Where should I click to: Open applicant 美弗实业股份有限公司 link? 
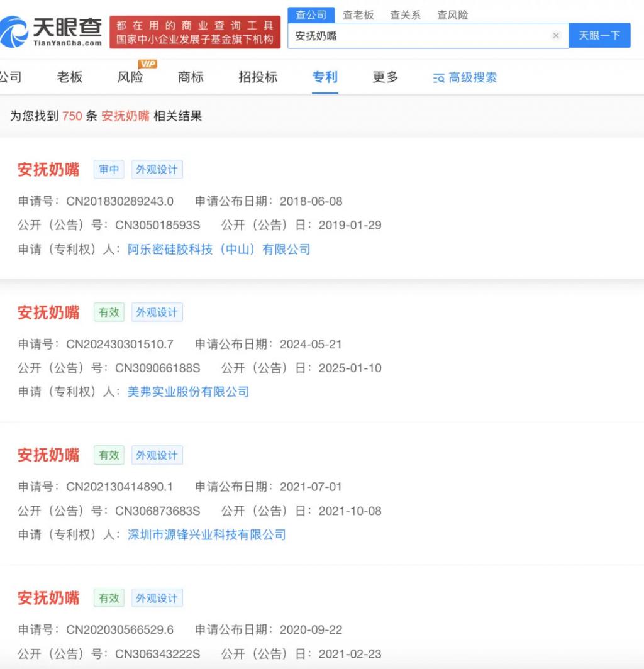(x=188, y=392)
